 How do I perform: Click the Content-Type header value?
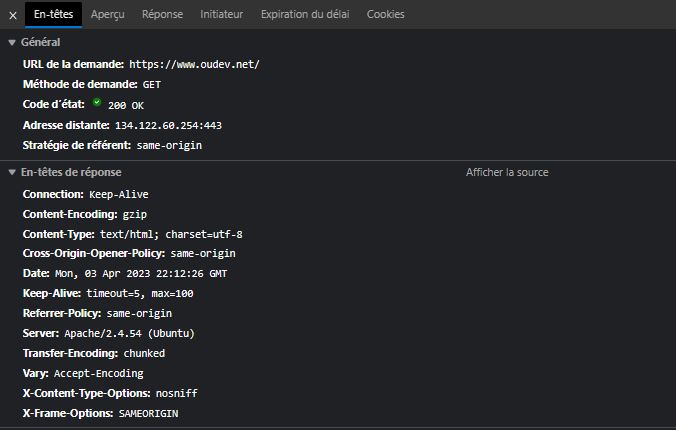click(171, 234)
